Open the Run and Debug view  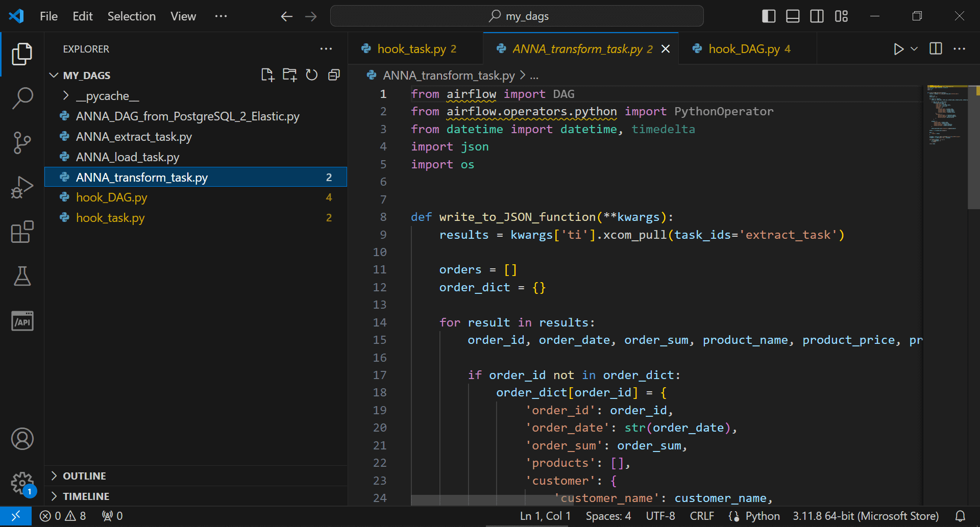pyautogui.click(x=22, y=187)
